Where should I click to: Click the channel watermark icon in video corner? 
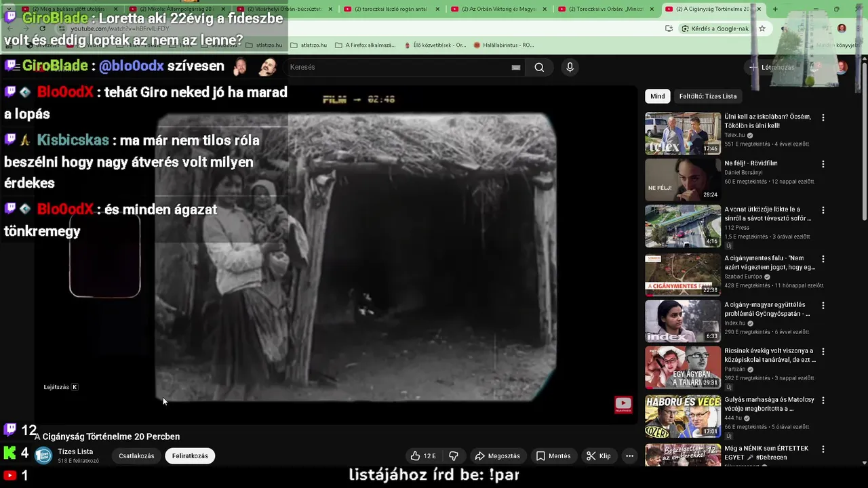623,405
